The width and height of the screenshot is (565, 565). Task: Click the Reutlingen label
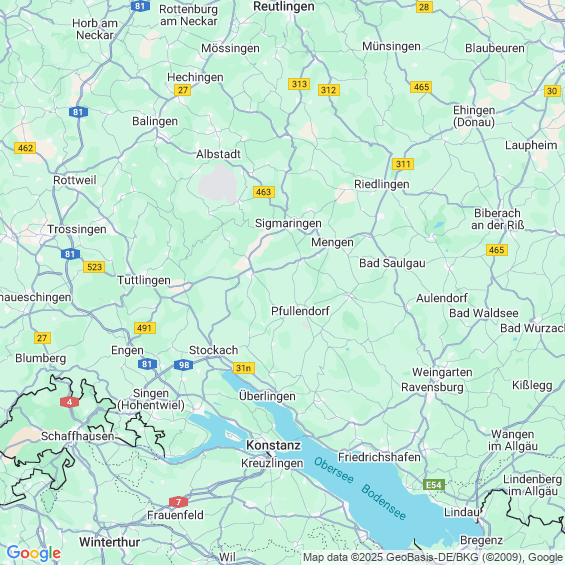point(284,6)
